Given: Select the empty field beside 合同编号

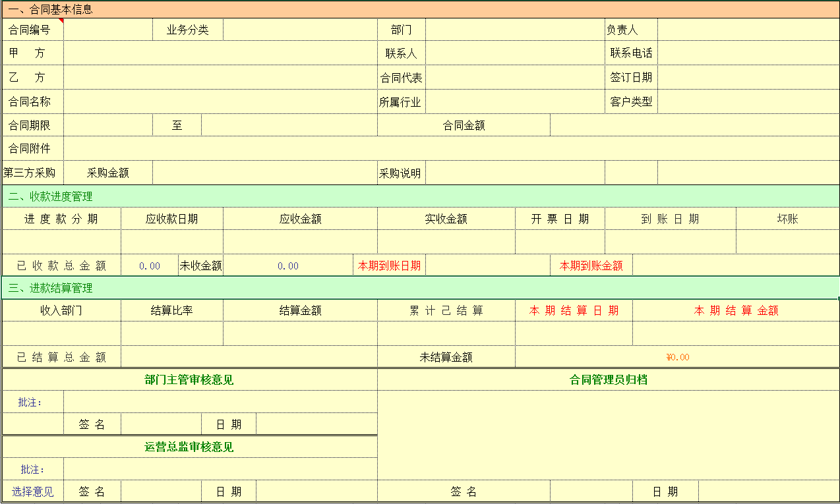Looking at the screenshot, I should (x=108, y=30).
